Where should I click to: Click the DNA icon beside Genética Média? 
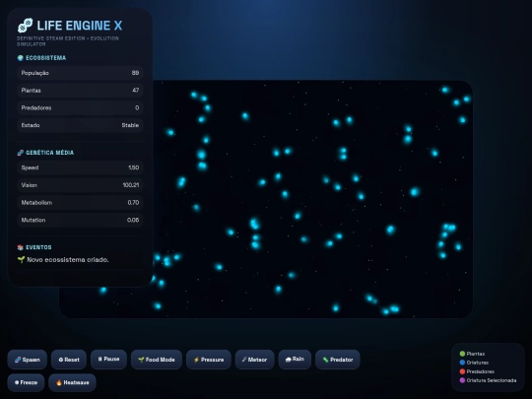21,153
